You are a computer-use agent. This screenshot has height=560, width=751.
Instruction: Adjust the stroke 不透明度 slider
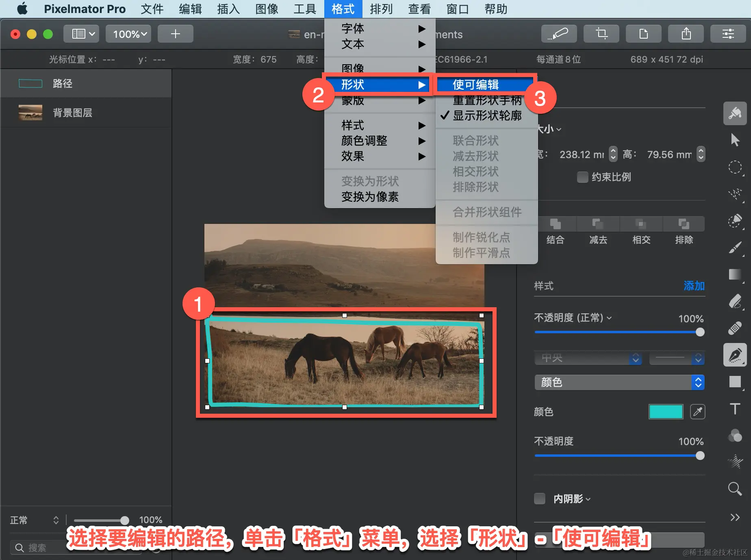point(619,456)
